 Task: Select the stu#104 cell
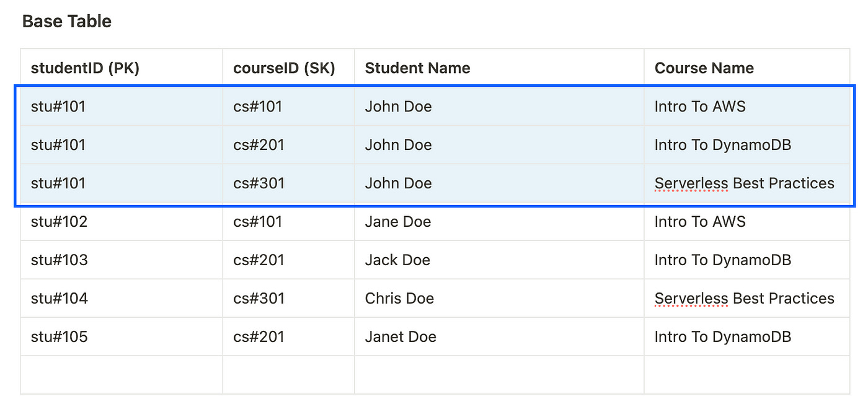click(60, 299)
